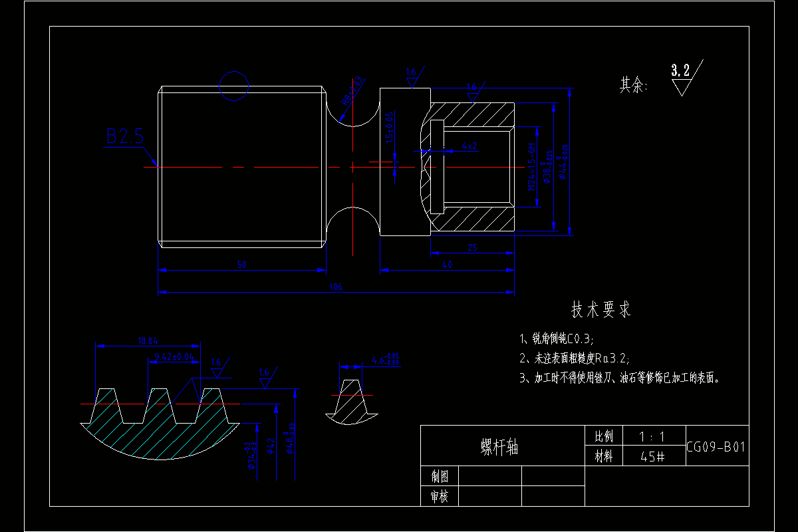Select the 18.84 tooth pitch dimension
The height and width of the screenshot is (532, 798).
click(x=147, y=341)
